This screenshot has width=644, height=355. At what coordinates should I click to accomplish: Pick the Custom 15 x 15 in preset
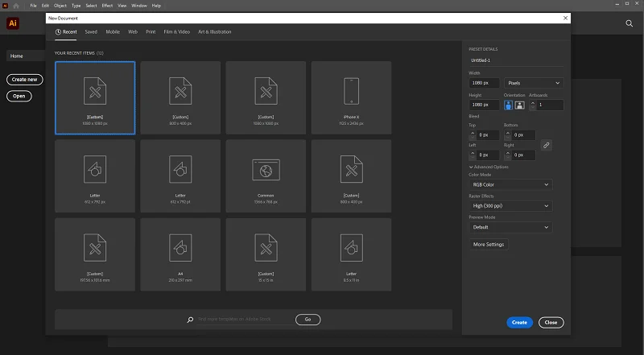pos(266,254)
